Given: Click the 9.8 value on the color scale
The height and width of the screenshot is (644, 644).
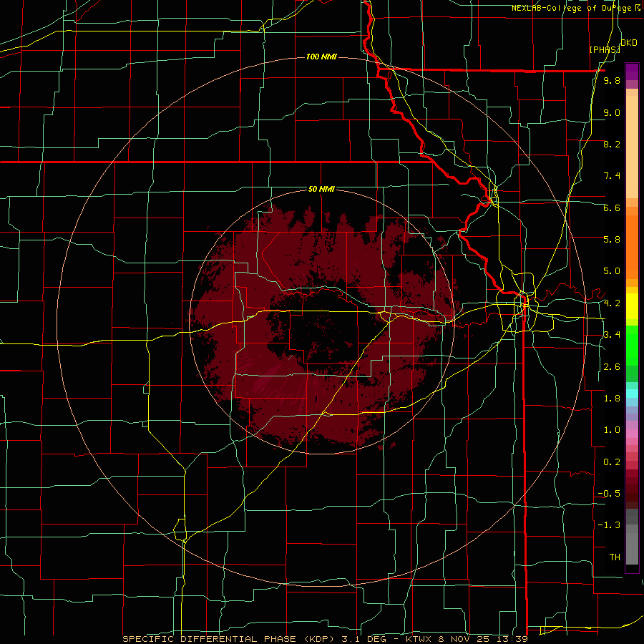Looking at the screenshot, I should 612,81.
